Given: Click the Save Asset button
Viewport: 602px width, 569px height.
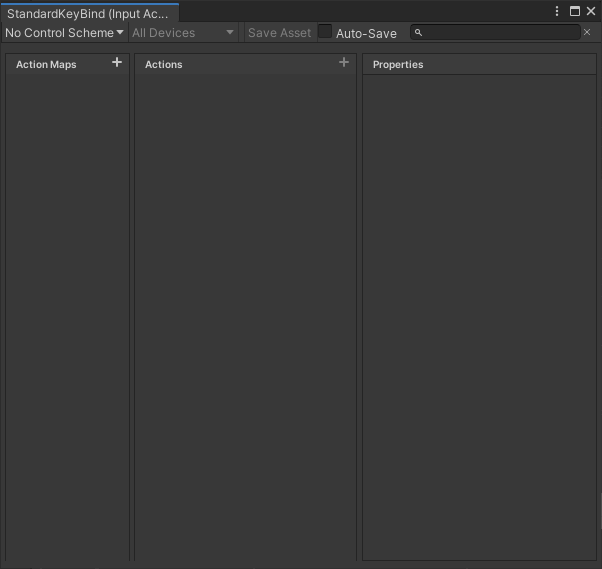Looking at the screenshot, I should click(280, 33).
